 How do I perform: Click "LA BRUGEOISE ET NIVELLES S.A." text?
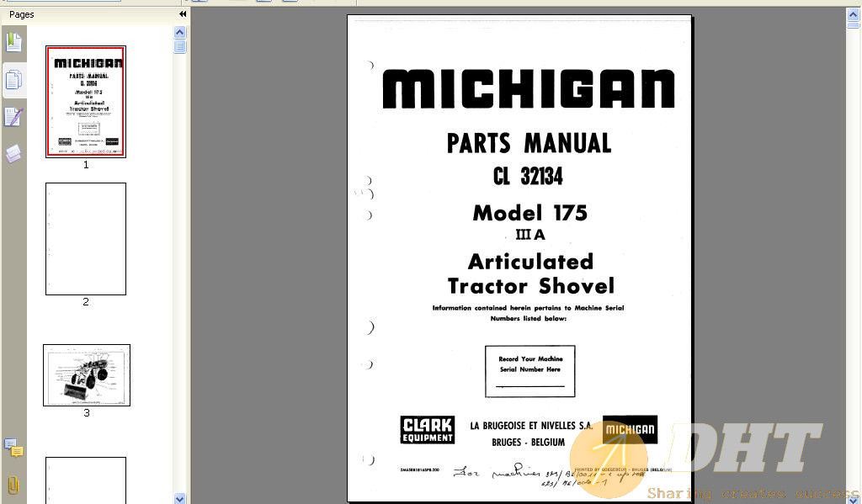[x=531, y=426]
